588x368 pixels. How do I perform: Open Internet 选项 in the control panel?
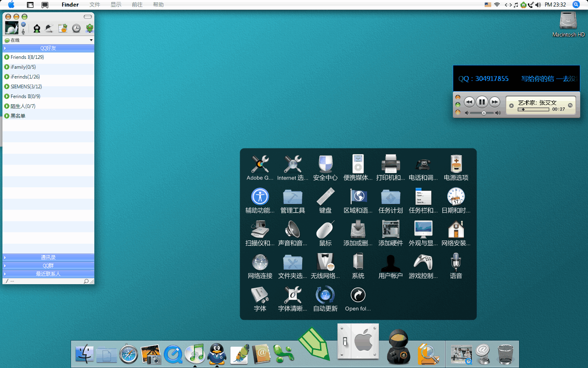pos(293,164)
